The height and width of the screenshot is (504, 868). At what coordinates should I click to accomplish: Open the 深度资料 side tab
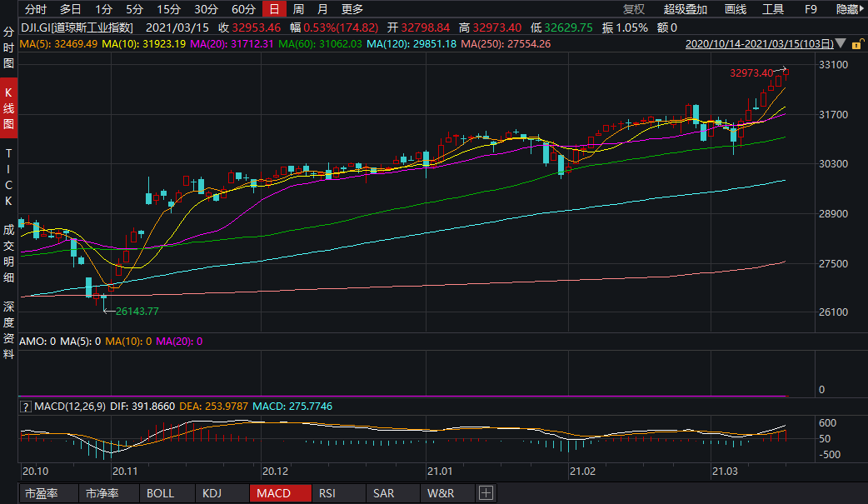(x=8, y=331)
